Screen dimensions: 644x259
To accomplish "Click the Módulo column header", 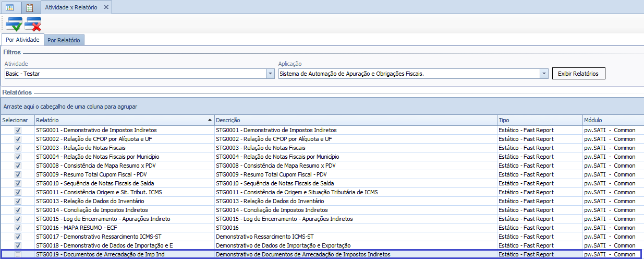I will pos(612,120).
